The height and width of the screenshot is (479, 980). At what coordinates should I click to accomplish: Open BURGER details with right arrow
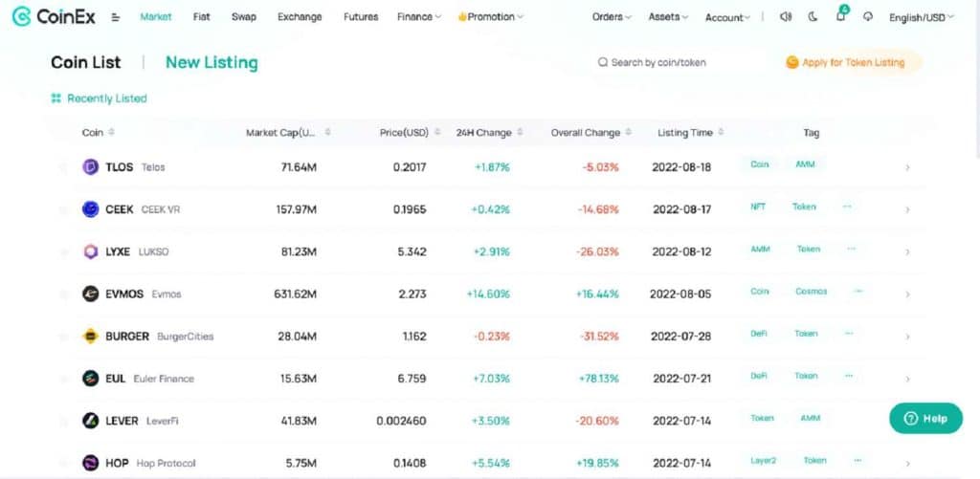point(907,337)
